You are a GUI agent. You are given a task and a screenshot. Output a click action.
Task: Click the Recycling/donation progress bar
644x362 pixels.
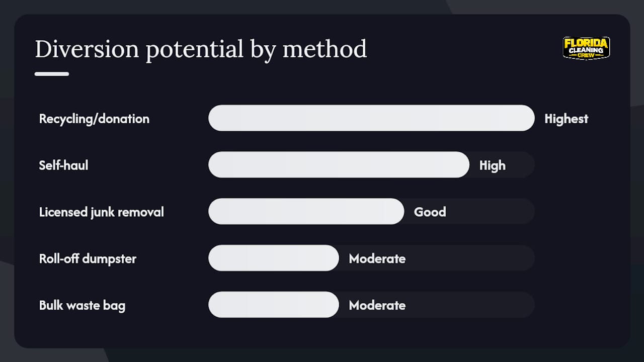pyautogui.click(x=371, y=118)
